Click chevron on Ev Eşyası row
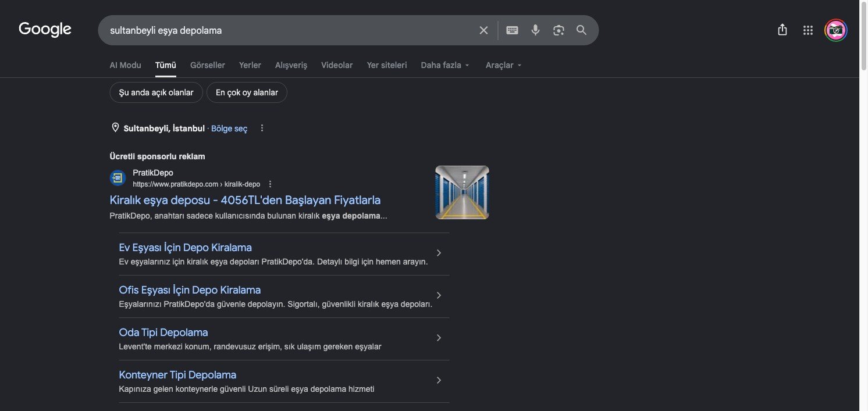This screenshot has height=411, width=868. pyautogui.click(x=439, y=253)
